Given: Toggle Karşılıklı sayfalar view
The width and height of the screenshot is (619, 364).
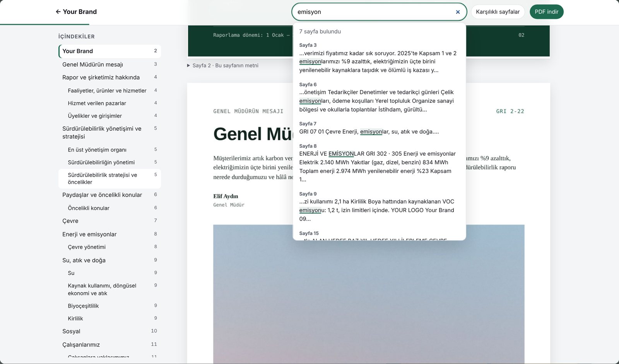Looking at the screenshot, I should pyautogui.click(x=498, y=12).
